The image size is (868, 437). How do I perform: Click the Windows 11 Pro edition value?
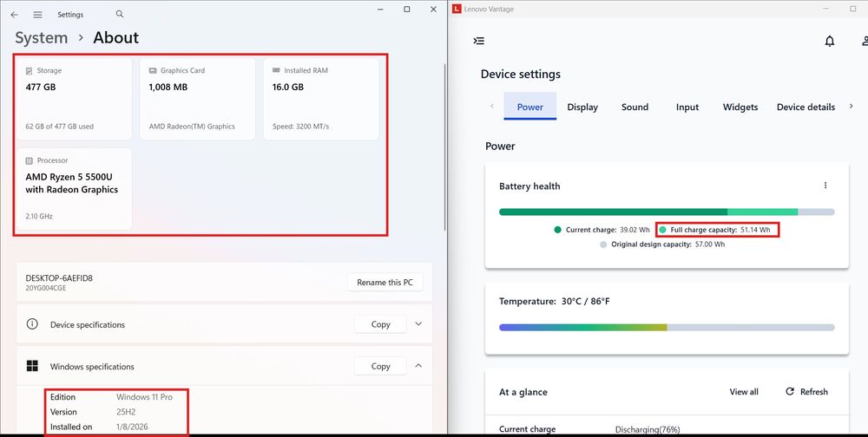pos(144,397)
